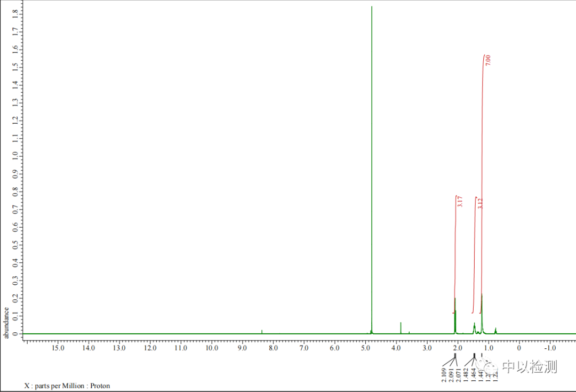Click the -1.0 tick label on x-axis

[x=549, y=348]
